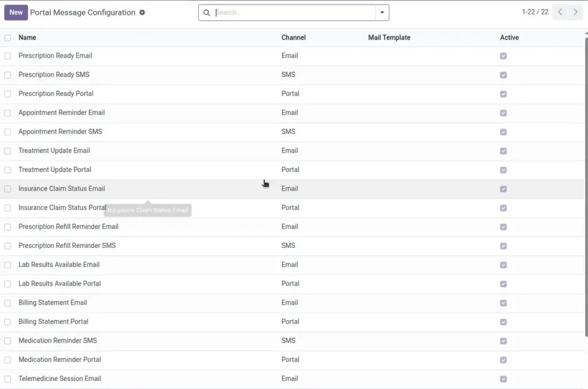Open the Billing Statement Email record
588x389 pixels.
(x=52, y=302)
